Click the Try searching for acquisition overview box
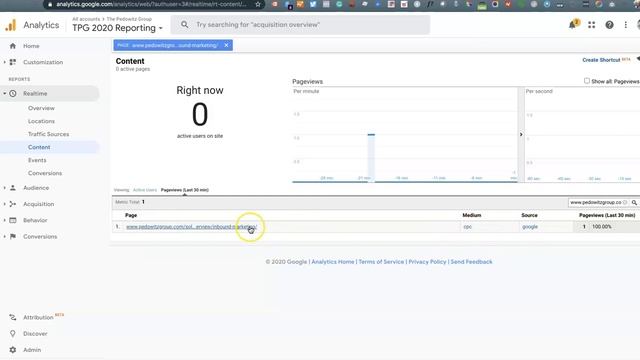The image size is (640, 360). [x=300, y=24]
